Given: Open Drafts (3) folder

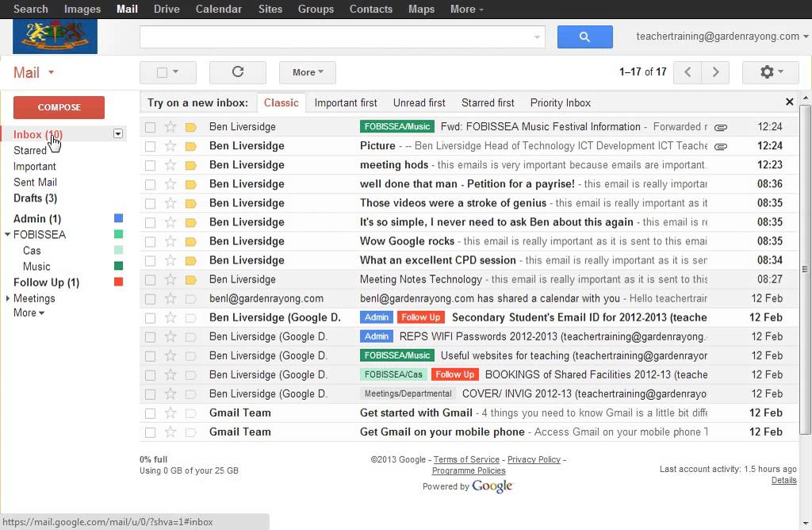Looking at the screenshot, I should click(x=35, y=198).
